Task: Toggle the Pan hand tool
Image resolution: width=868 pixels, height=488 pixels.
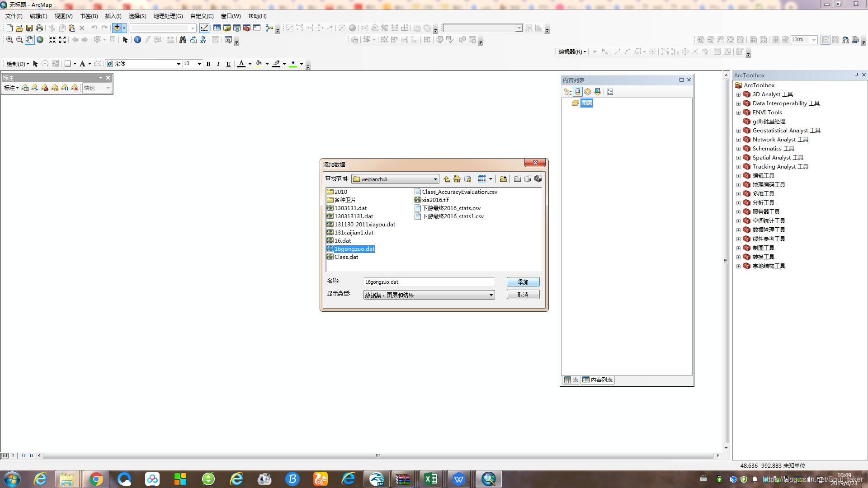Action: 29,40
